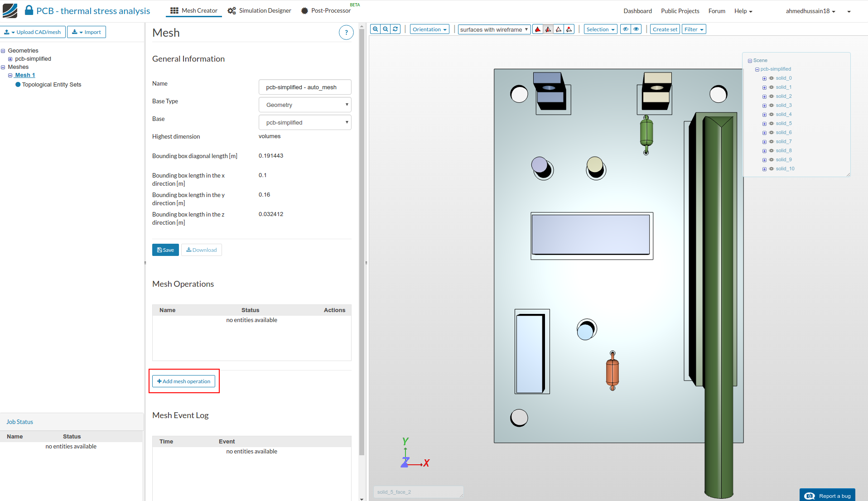
Task: Click the show-all eye icon in toolbar
Action: pos(636,29)
